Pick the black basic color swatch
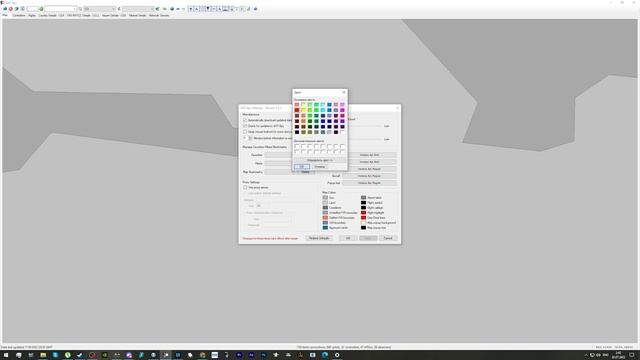The height and width of the screenshot is (360, 640). point(297,132)
